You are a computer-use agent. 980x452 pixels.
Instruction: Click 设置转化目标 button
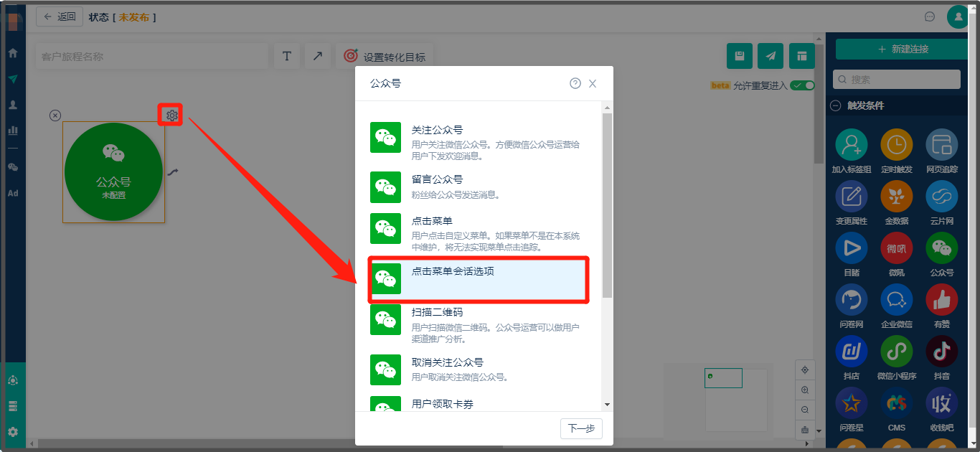click(x=385, y=56)
